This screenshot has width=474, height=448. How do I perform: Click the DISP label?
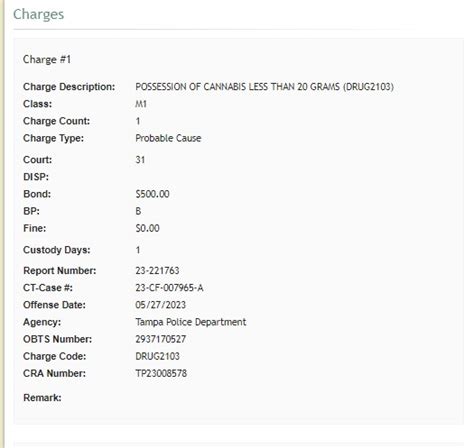[36, 177]
